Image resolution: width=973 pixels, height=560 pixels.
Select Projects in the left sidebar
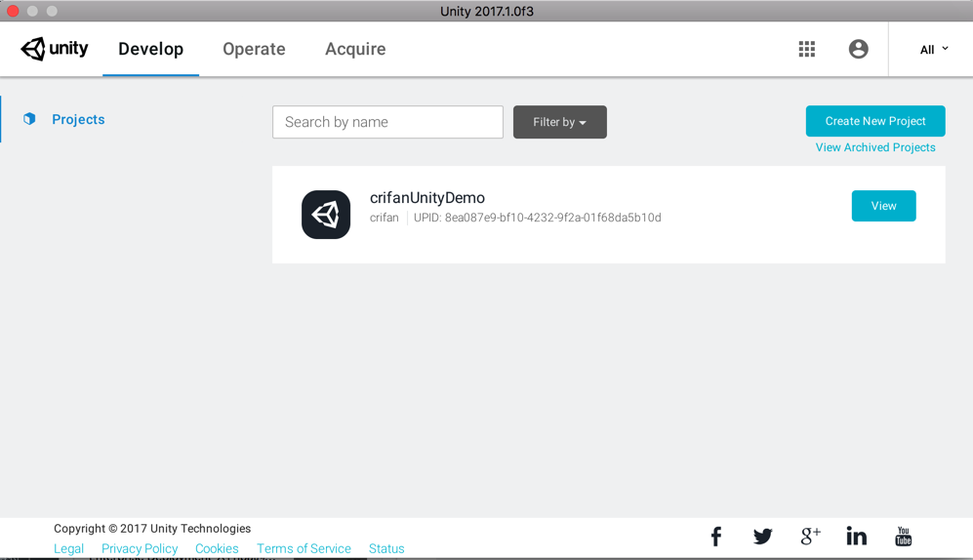tap(78, 119)
